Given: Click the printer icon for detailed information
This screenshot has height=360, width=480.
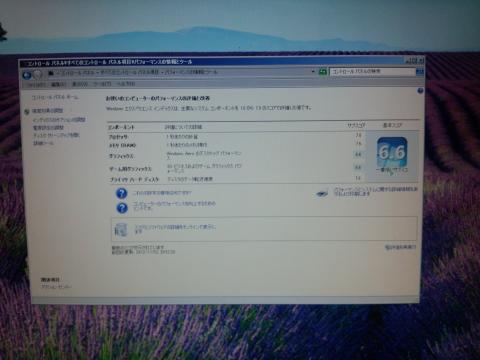Looking at the screenshot, I should 322,193.
